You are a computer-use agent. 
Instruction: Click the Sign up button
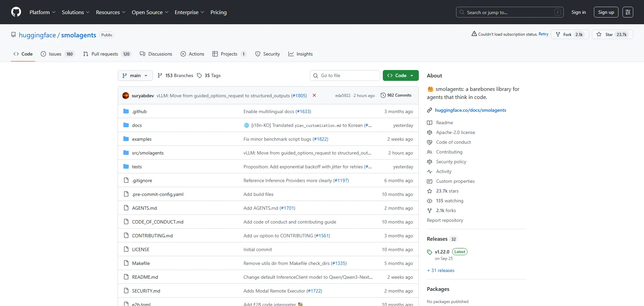(606, 12)
